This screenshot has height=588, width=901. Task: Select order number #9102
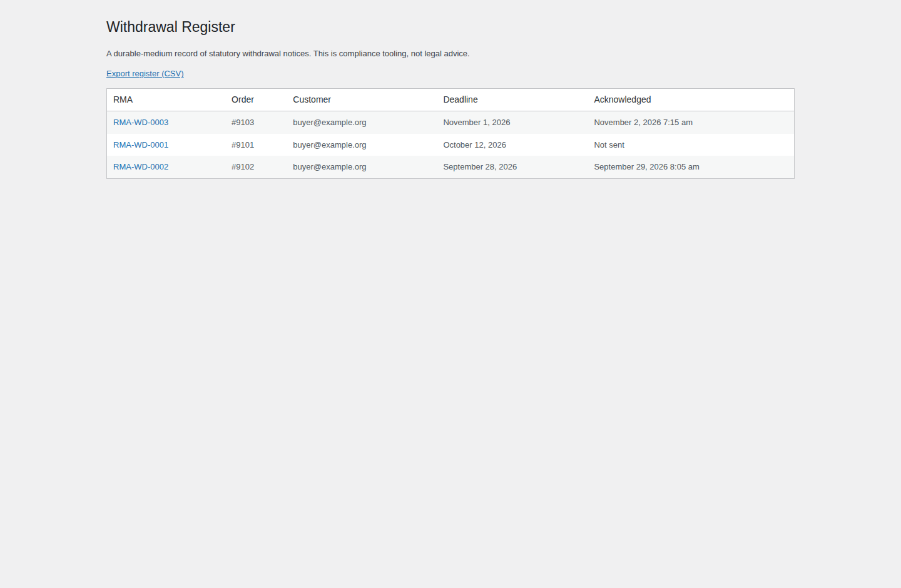pyautogui.click(x=243, y=167)
